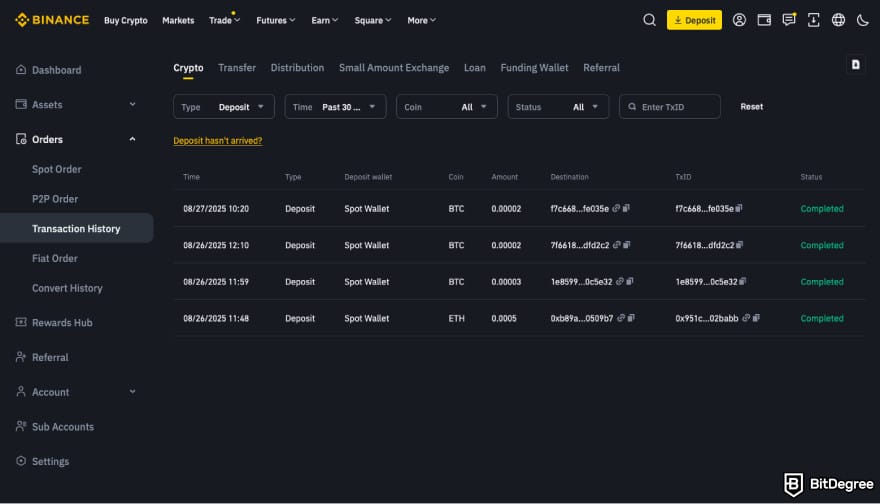Switch to the Transfer tab
Screen dimensions: 880x504
[x=237, y=67]
